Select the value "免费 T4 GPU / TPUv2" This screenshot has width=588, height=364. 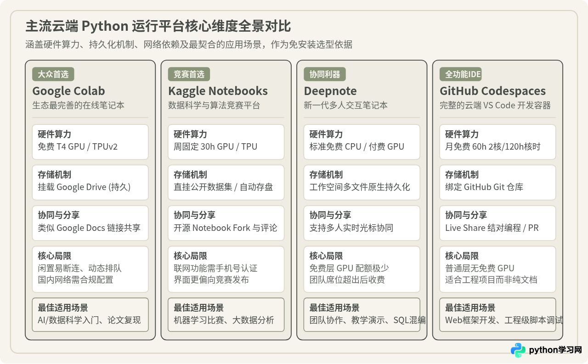point(78,147)
